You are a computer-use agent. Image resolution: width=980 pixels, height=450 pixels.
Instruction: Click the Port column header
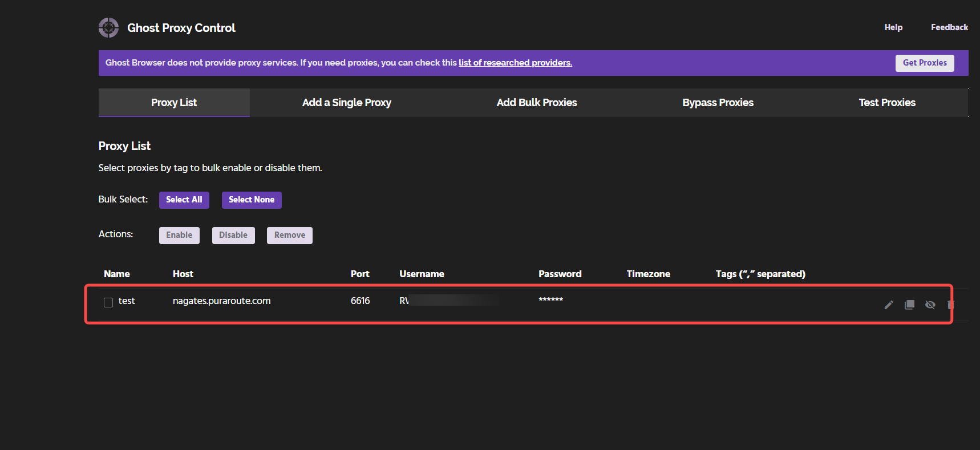point(360,274)
